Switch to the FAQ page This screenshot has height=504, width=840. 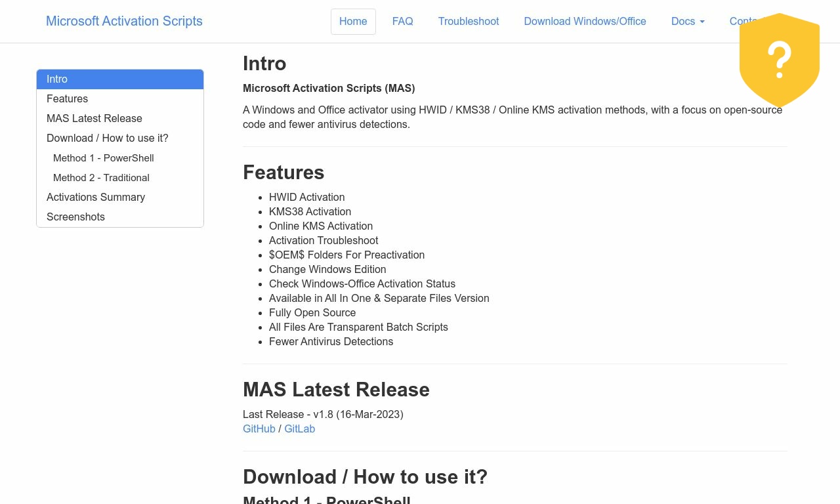(x=402, y=21)
